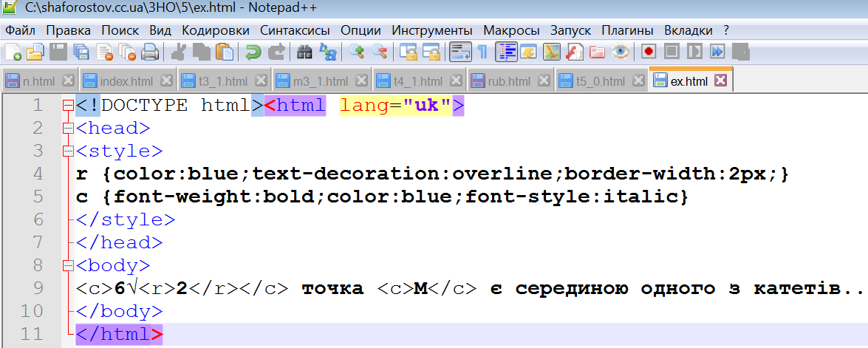Click the Paste clipboard icon
The width and height of the screenshot is (868, 348).
tap(225, 52)
